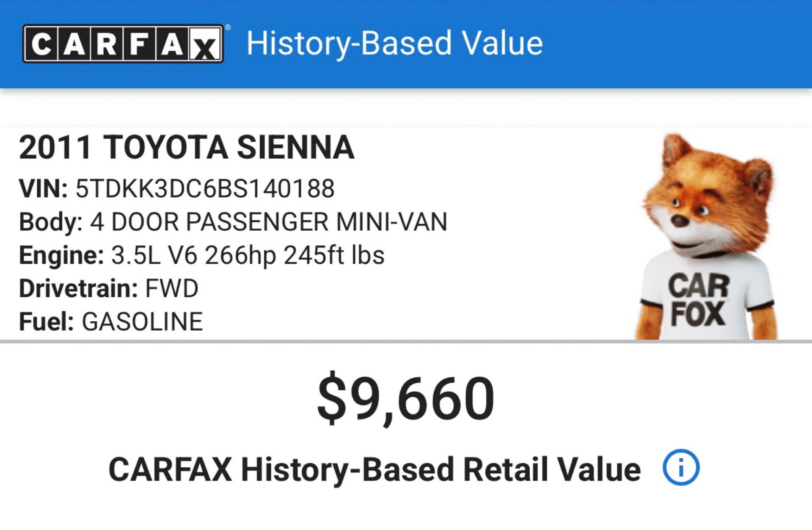Click the CAR FOX text on the mascot's shirt
Screen dimensions: 812x530
(x=698, y=301)
